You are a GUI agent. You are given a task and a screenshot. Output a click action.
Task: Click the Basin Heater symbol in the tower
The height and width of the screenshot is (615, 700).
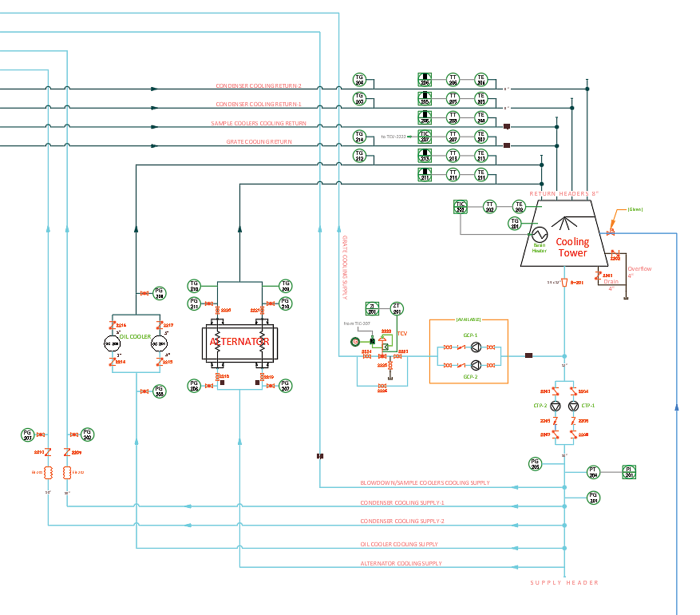coord(540,235)
